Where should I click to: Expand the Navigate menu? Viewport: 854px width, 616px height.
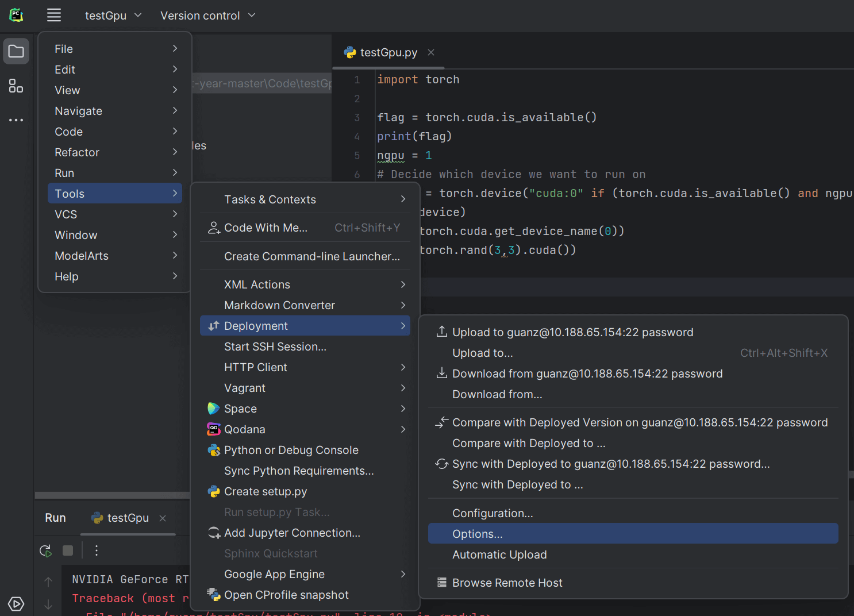(x=115, y=111)
